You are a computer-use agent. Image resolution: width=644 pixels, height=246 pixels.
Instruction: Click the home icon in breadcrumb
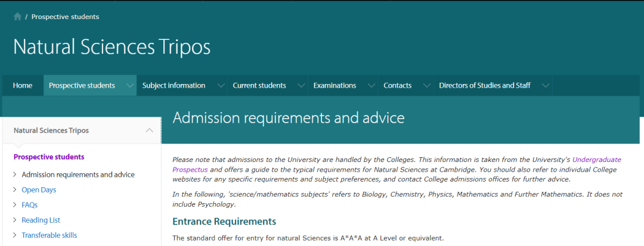pyautogui.click(x=17, y=17)
